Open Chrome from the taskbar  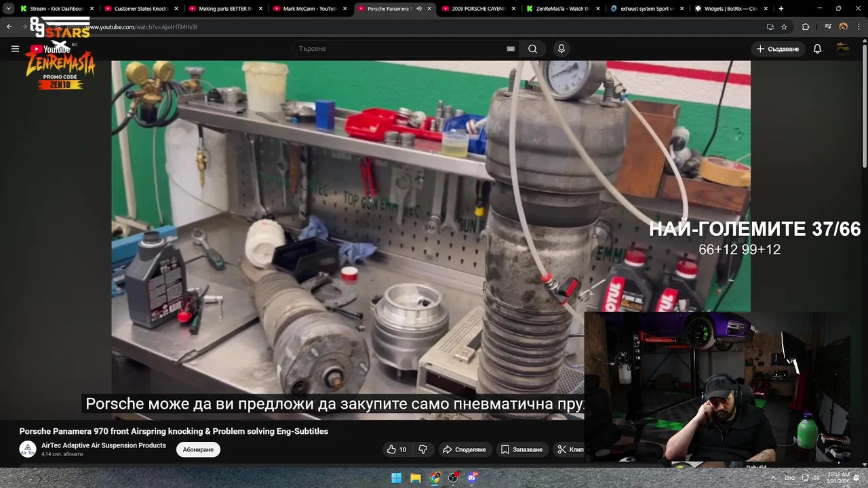pos(435,478)
